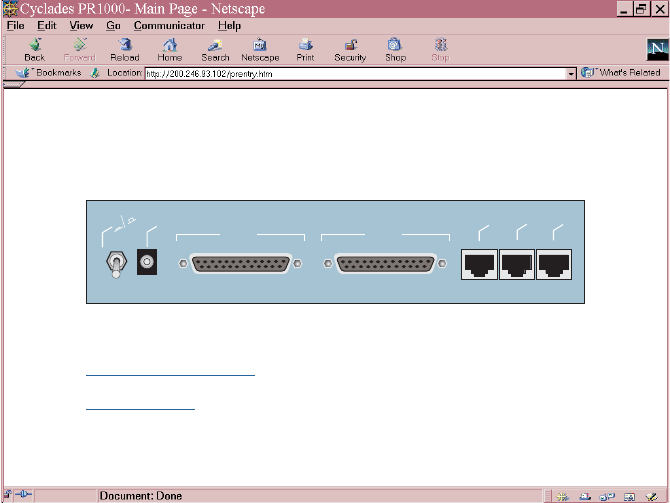Print the page using Print icon
This screenshot has height=503, width=670.
(306, 50)
